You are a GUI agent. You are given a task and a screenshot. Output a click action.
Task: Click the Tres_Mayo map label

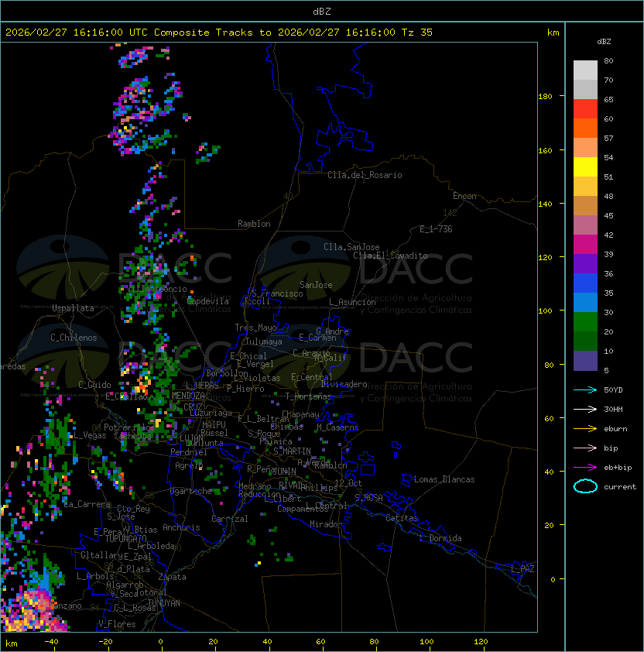pos(255,328)
